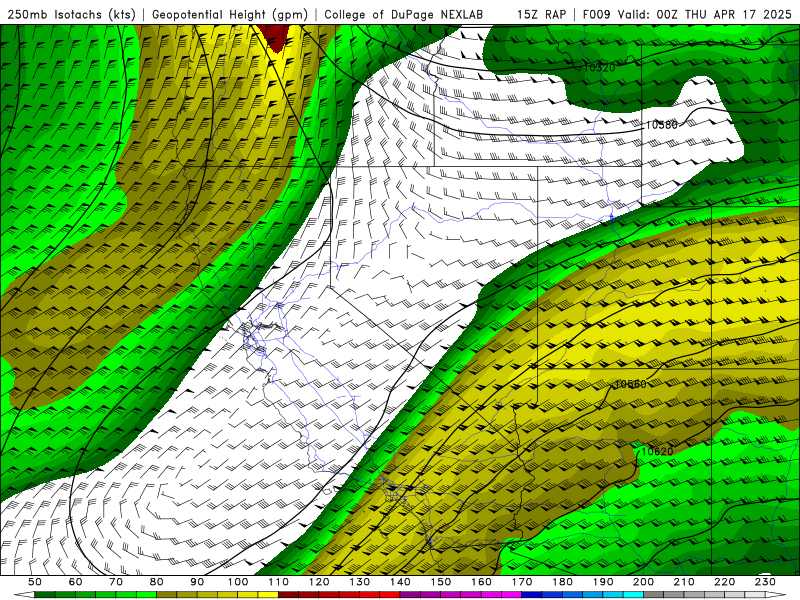Click the dark blue legend swatch under 170
Viewport: 800px width, 600px height.
pos(532,595)
